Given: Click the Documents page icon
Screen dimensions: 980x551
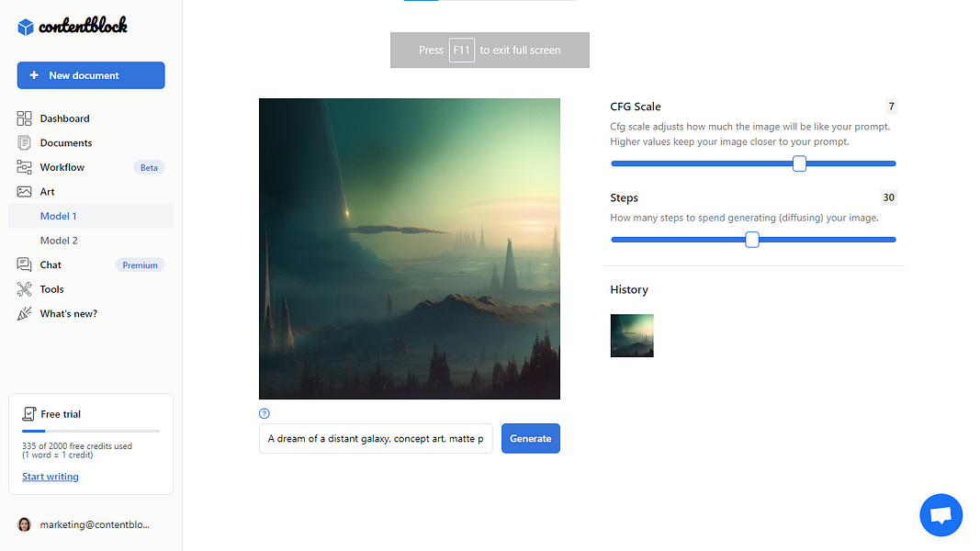Looking at the screenshot, I should click(x=24, y=143).
